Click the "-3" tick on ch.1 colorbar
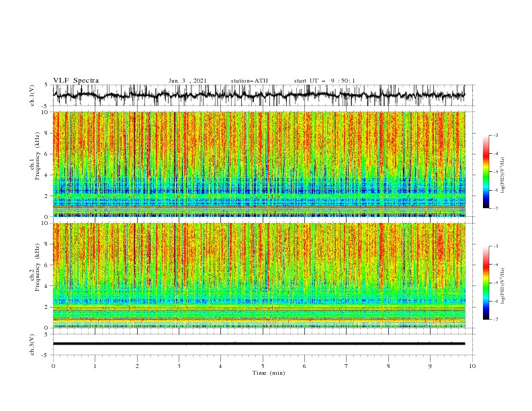Image resolution: width=532 pixels, height=411 pixels. [495, 135]
